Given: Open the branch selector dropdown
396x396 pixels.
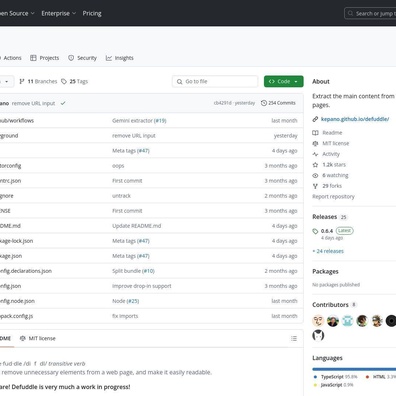Looking at the screenshot, I should (x=7, y=81).
